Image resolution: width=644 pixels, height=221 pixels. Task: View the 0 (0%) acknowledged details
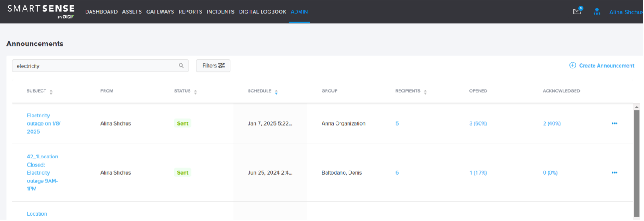pyautogui.click(x=550, y=172)
